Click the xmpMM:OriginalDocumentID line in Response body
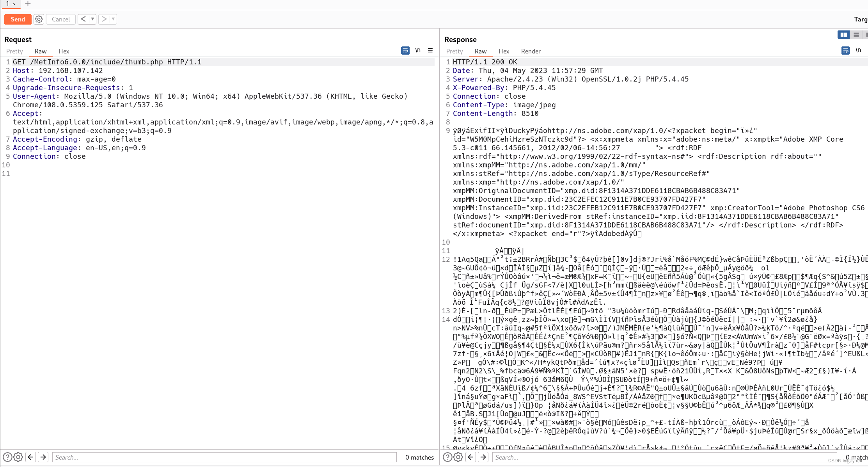This screenshot has height=467, width=868. tap(596, 191)
